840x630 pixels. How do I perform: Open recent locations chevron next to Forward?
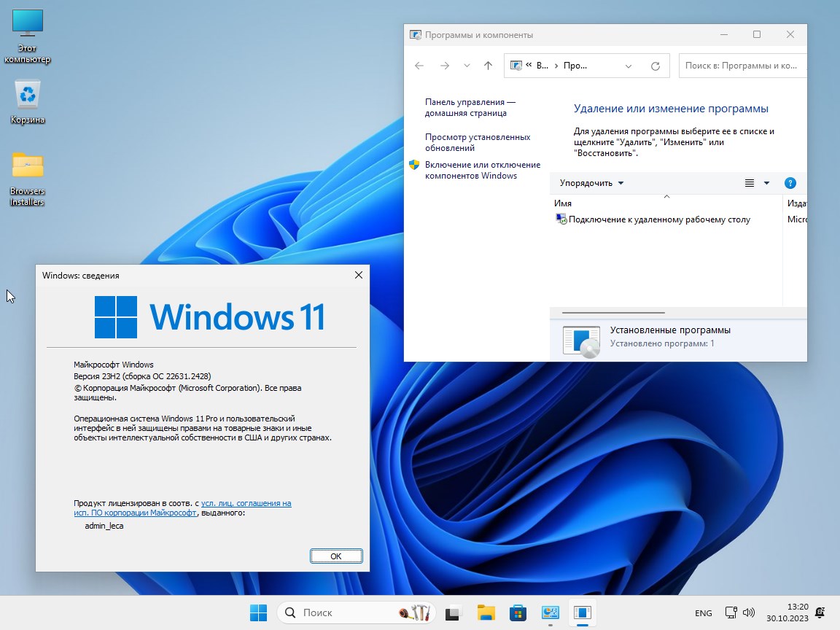coord(467,66)
